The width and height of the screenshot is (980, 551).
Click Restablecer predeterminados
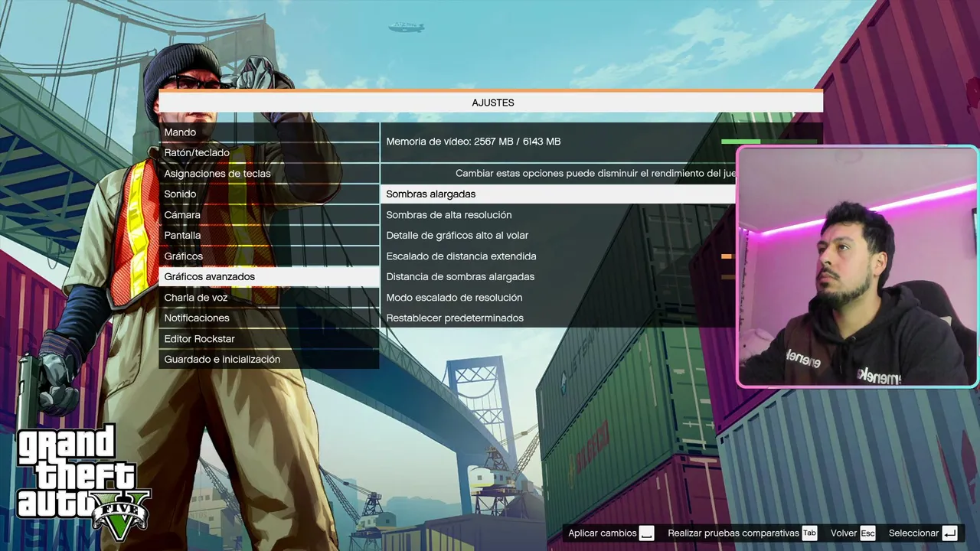(x=558, y=318)
